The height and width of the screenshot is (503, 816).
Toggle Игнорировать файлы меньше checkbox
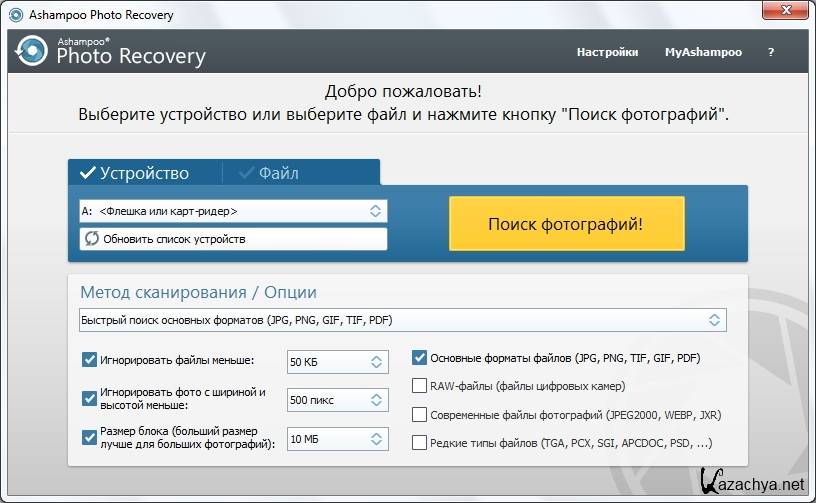click(89, 360)
